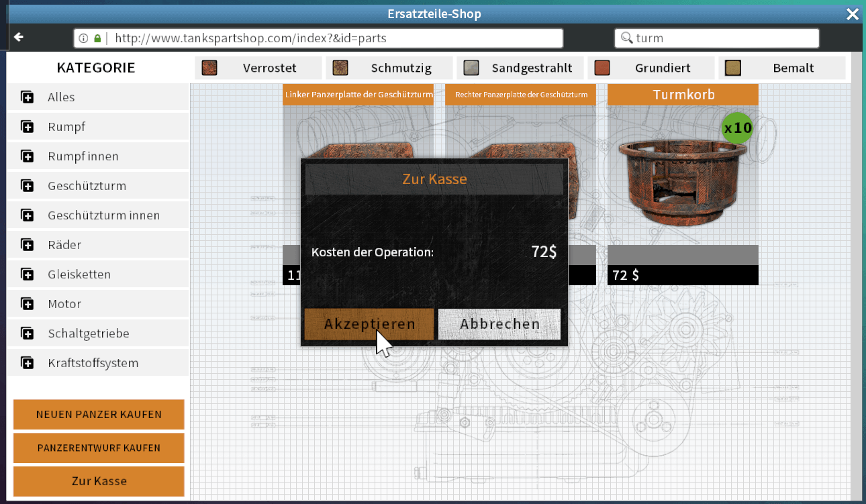
Task: Open the Schaltgetriebe category
Action: pyautogui.click(x=88, y=334)
